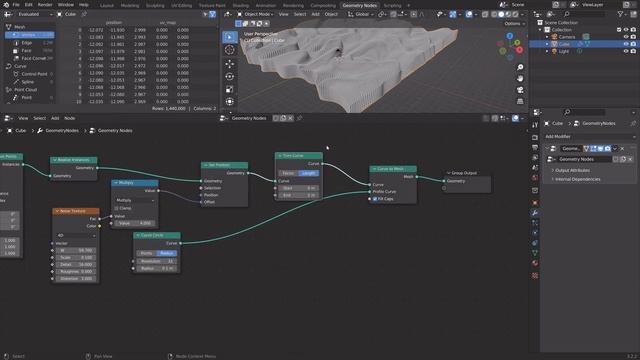This screenshot has height=360, width=640.
Task: Adjust the Scale field on Noise Texture
Action: tap(76, 258)
